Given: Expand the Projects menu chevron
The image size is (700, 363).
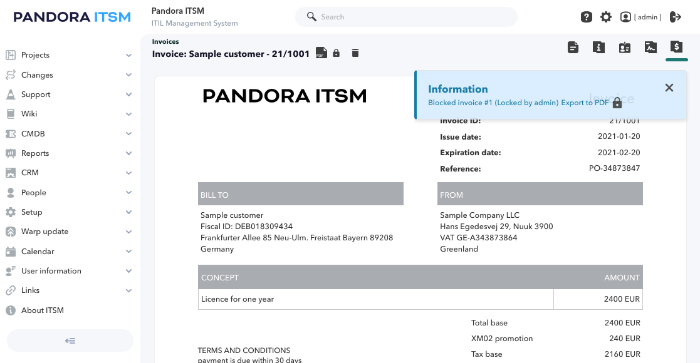Looking at the screenshot, I should (x=129, y=55).
